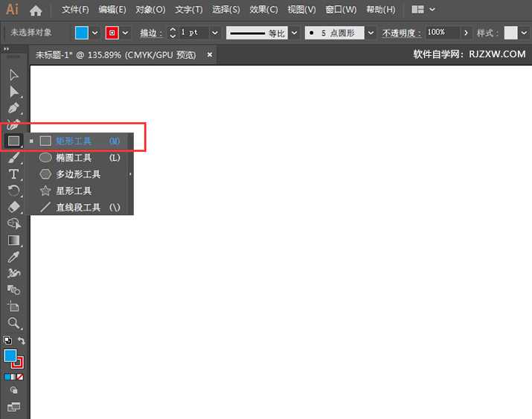The image size is (532, 419).
Task: Open the 视图(V) menu
Action: pyautogui.click(x=301, y=10)
